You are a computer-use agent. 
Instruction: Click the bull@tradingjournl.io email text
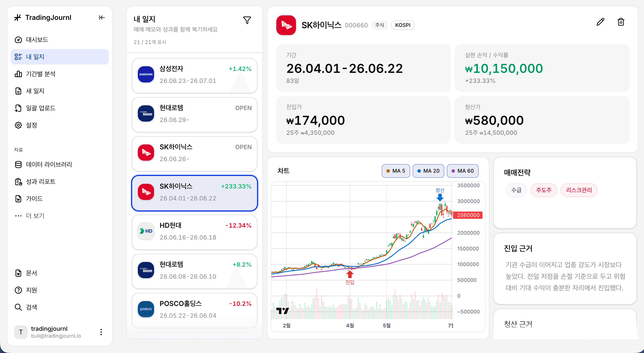[x=56, y=336]
